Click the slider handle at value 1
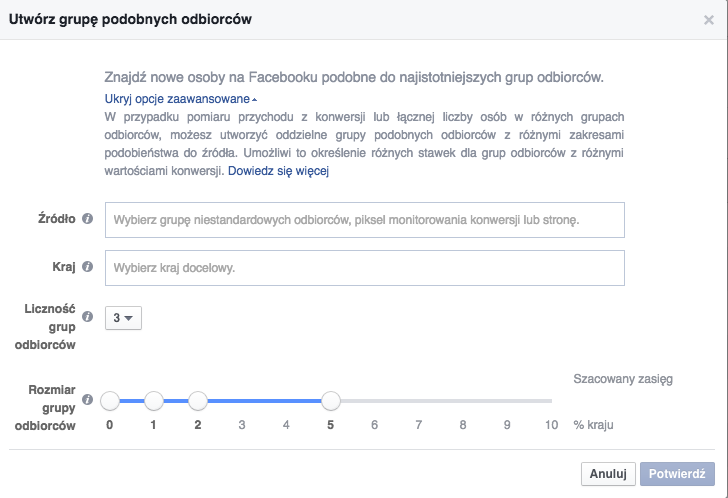728x498 pixels. pos(154,401)
